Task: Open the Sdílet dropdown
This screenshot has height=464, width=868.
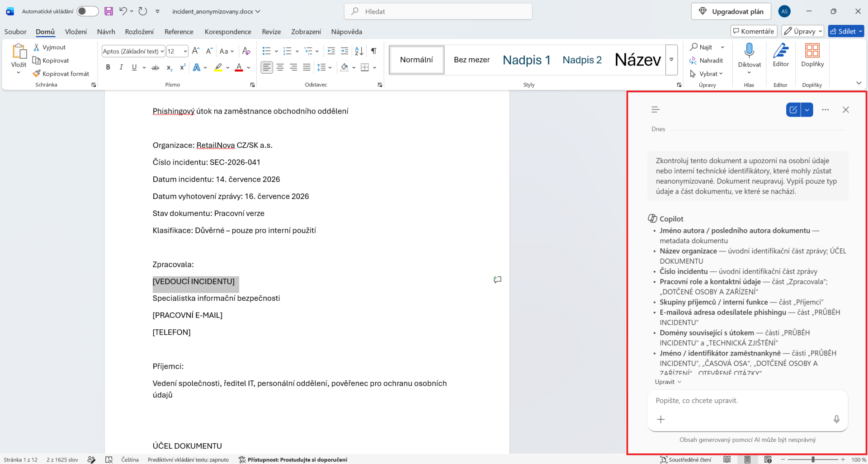Action: pos(861,31)
